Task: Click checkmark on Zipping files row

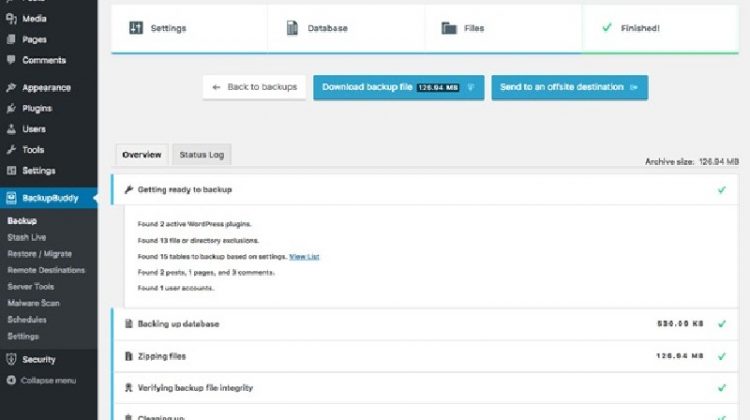Action: (x=722, y=356)
